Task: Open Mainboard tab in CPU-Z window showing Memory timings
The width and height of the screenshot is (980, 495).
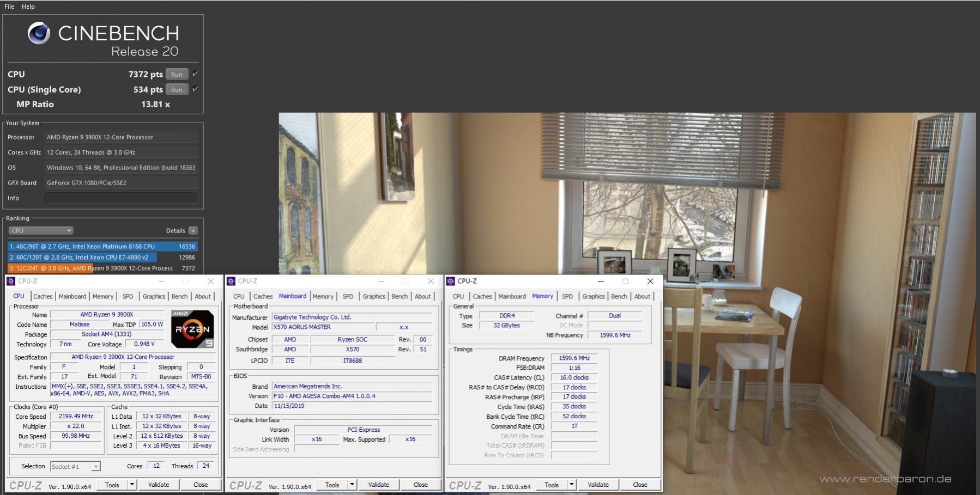Action: coord(512,296)
